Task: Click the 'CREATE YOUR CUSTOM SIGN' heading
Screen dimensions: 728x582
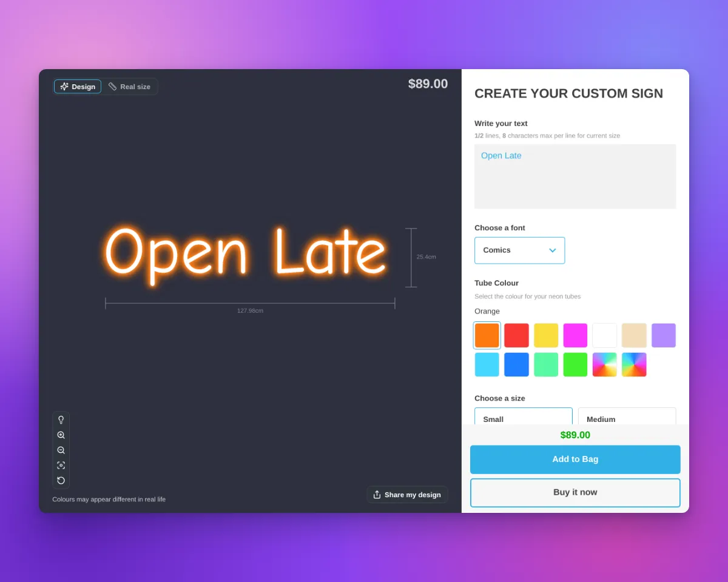Action: pos(568,93)
